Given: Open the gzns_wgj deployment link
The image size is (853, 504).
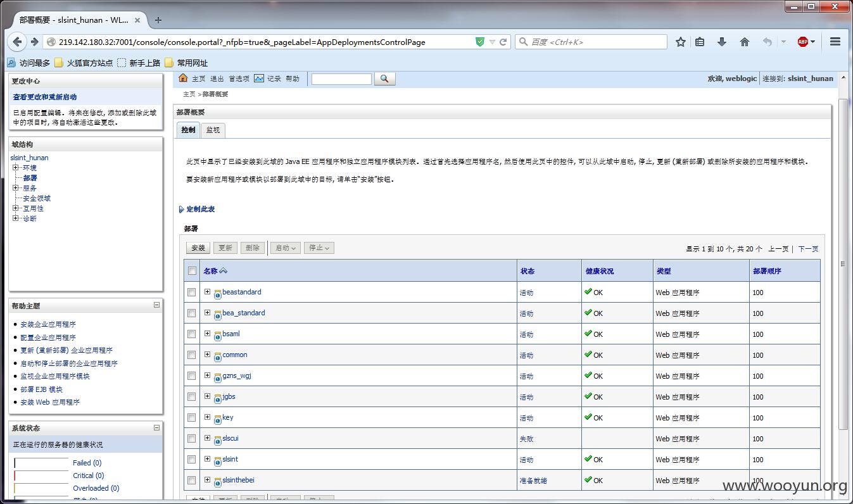Looking at the screenshot, I should (x=237, y=375).
